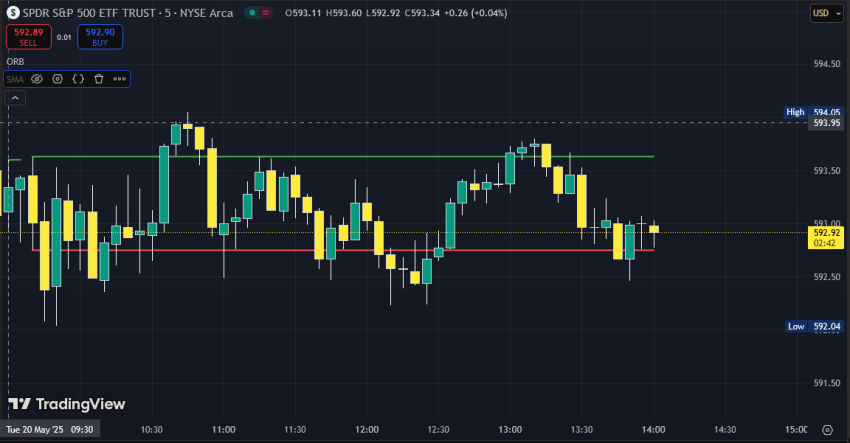Click the 12:30 time axis label

[439, 430]
